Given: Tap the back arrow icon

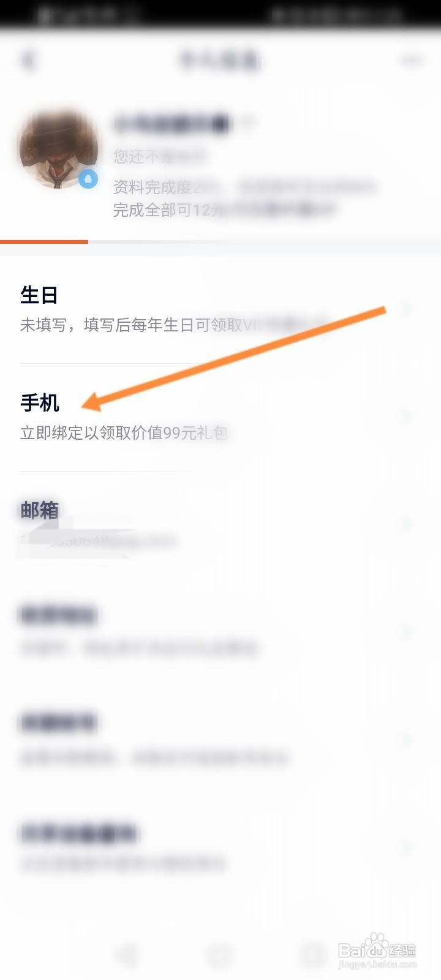Looking at the screenshot, I should 28,60.
